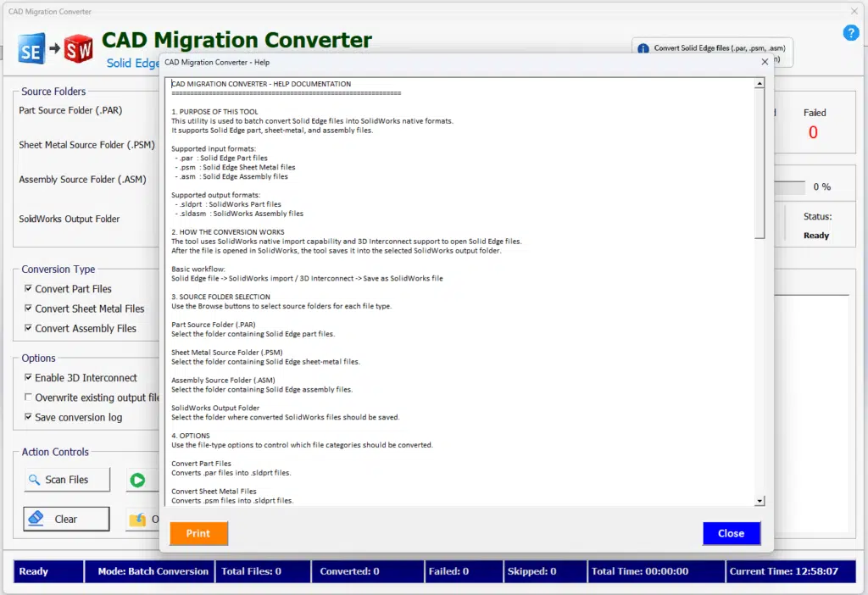
Task: Click the magnifier icon on Scan Files
Action: (34, 480)
